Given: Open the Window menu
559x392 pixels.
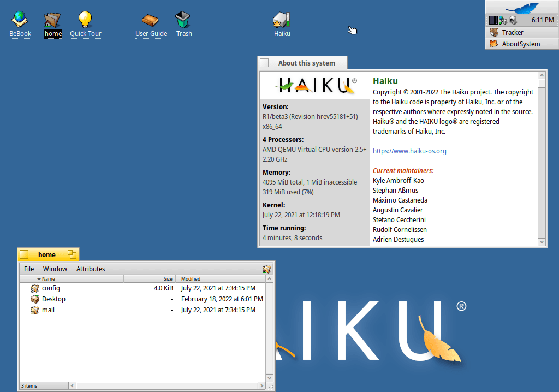Looking at the screenshot, I should (55, 269).
